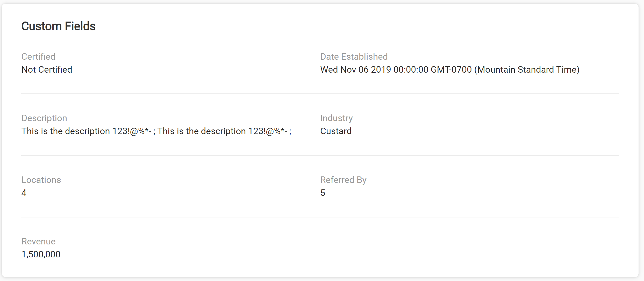Select the Date Established label

pyautogui.click(x=354, y=57)
